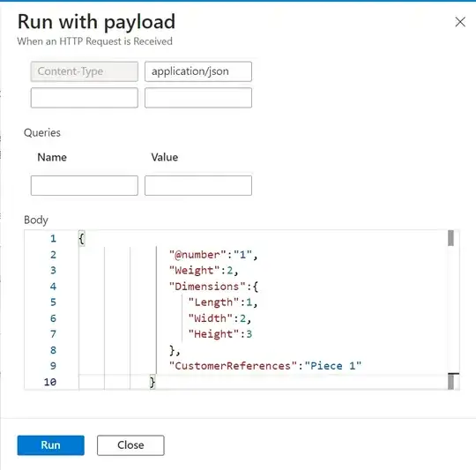This screenshot has width=476, height=470.
Task: Place cursor on line 1 opening brace
Action: 81,239
